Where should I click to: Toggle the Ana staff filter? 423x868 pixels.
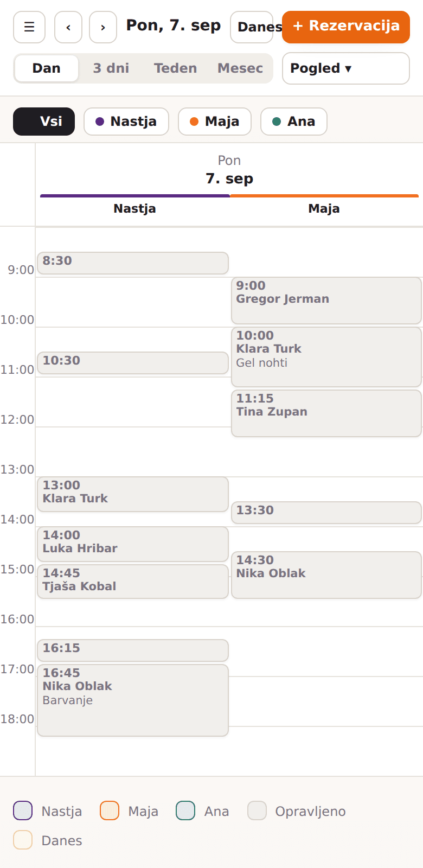point(294,122)
